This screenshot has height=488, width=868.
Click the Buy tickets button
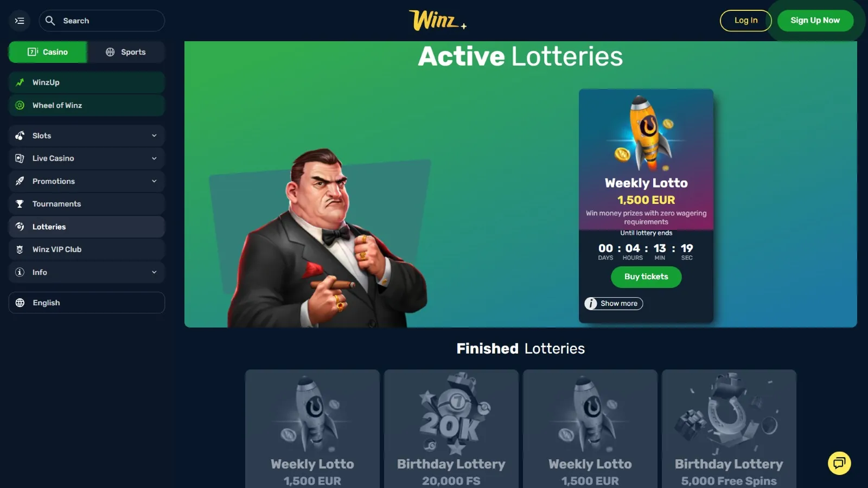pyautogui.click(x=646, y=277)
